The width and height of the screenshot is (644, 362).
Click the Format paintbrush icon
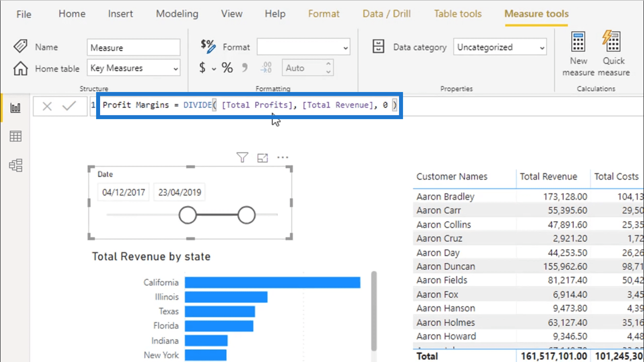[x=208, y=46]
